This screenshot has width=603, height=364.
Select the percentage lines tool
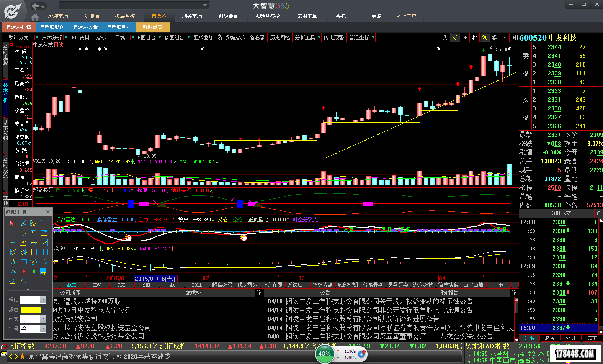pos(13,242)
